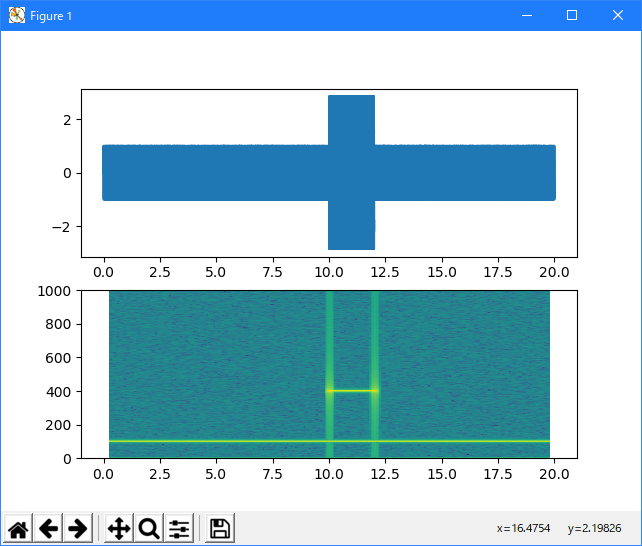Click the '400' y-axis label of spectrogram
The image size is (642, 546).
(x=58, y=392)
